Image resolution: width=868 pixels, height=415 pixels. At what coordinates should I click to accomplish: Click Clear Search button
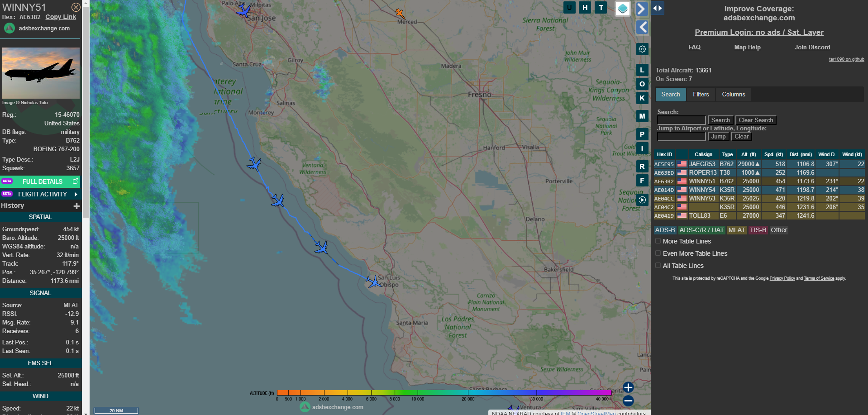click(756, 120)
